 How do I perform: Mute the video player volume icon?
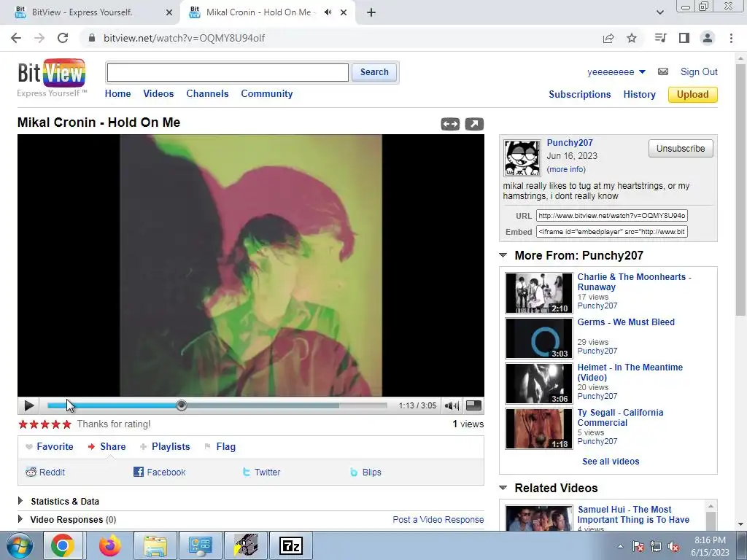click(x=451, y=405)
